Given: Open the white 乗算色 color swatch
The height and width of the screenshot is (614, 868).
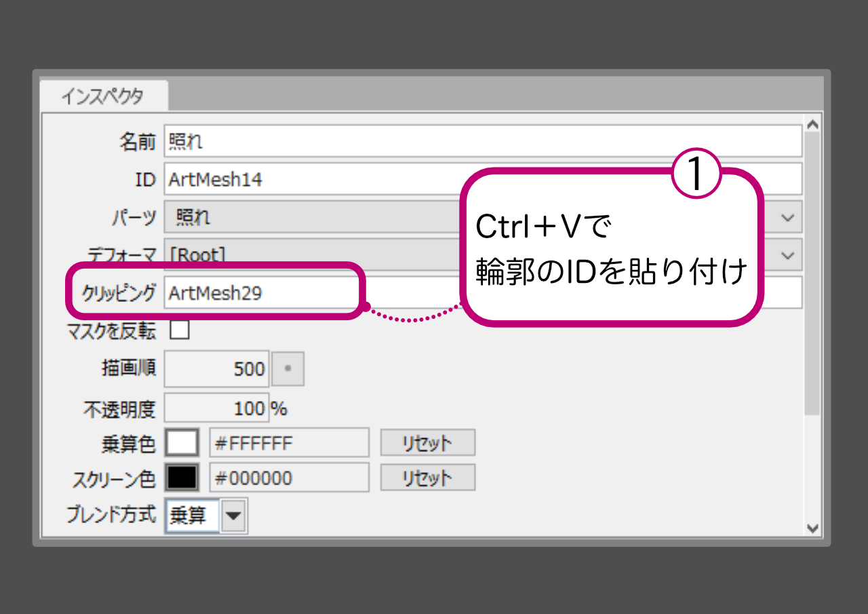Looking at the screenshot, I should tap(182, 443).
